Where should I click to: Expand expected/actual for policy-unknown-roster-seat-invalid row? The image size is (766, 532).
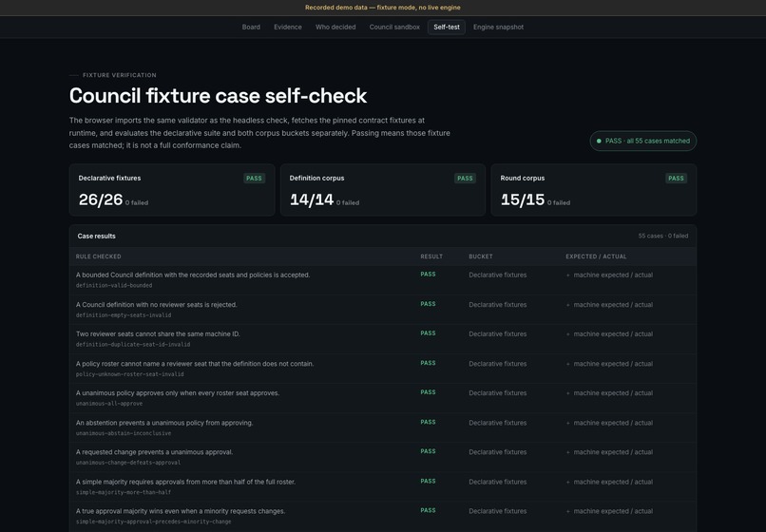[x=609, y=364]
